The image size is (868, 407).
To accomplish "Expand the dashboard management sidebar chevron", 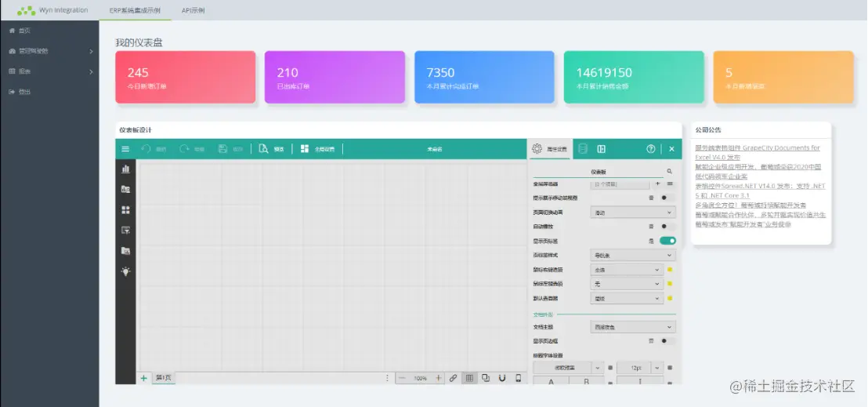I will click(x=91, y=51).
